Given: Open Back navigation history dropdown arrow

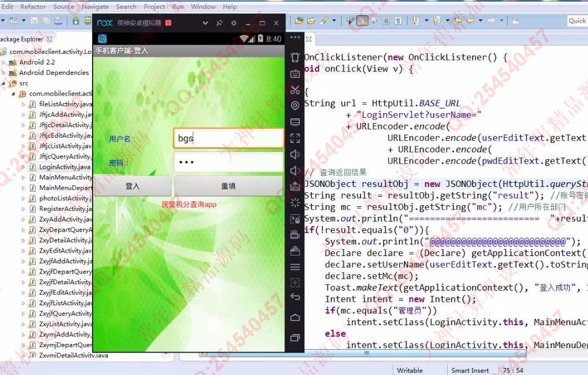Looking at the screenshot, I should pos(480,21).
